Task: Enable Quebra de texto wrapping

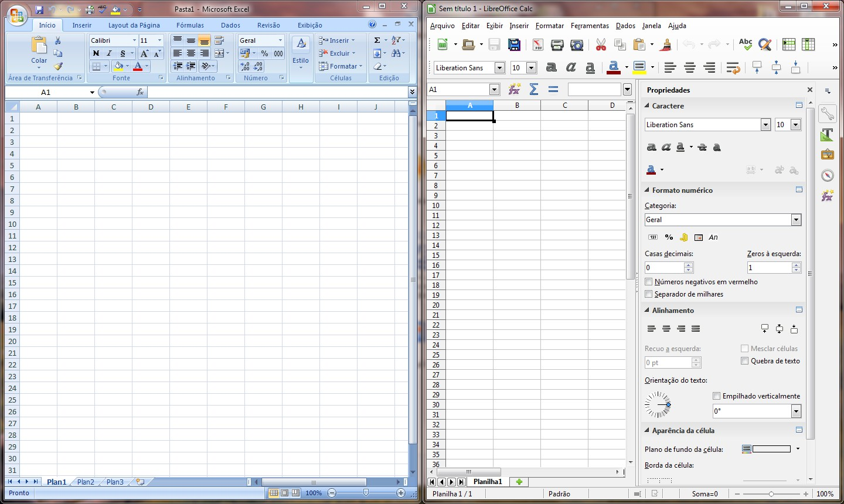Action: point(744,361)
